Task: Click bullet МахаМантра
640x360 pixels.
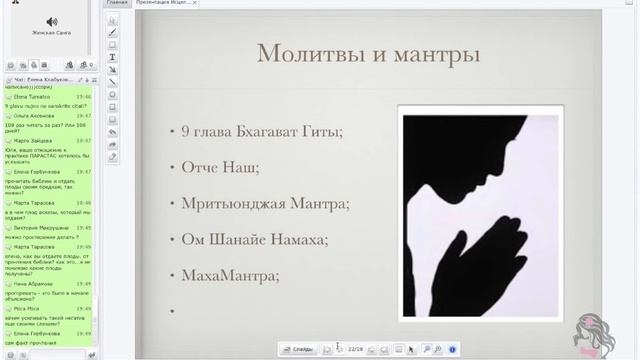Action: point(230,275)
